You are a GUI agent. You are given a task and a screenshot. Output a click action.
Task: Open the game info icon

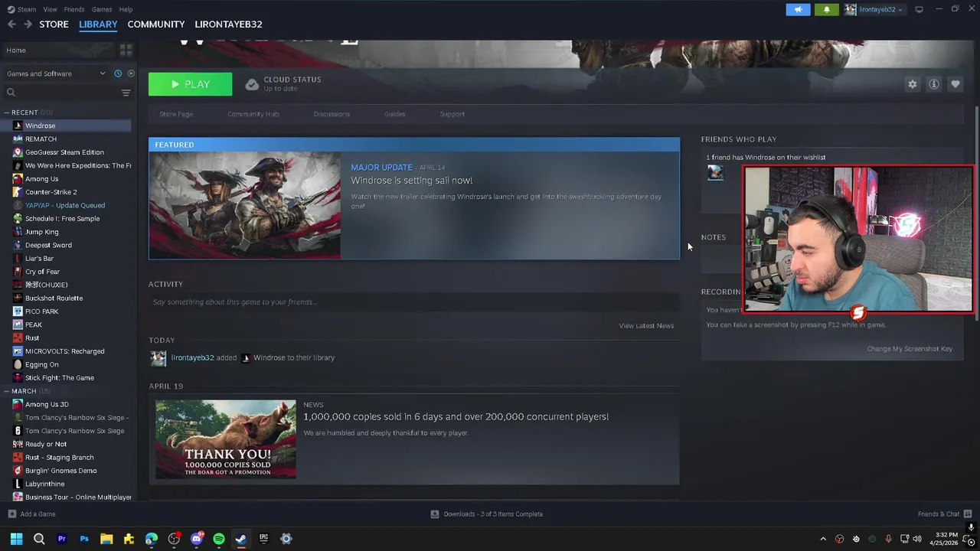(x=933, y=84)
